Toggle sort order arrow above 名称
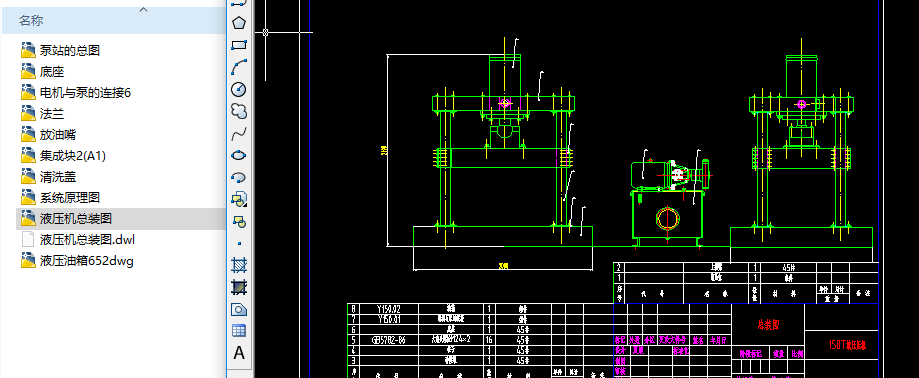The height and width of the screenshot is (378, 919). click(144, 9)
